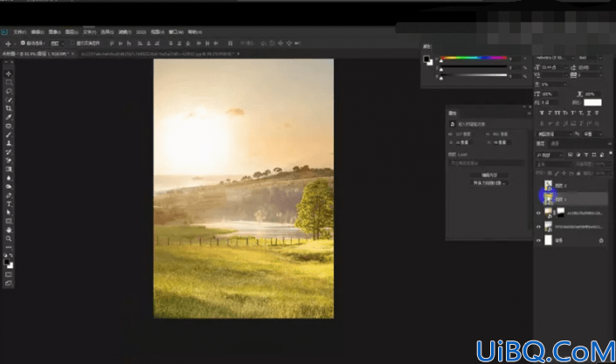Viewport: 616px width, 364px height.
Task: Click the Convert to Layers button in Properties
Action: 489,183
